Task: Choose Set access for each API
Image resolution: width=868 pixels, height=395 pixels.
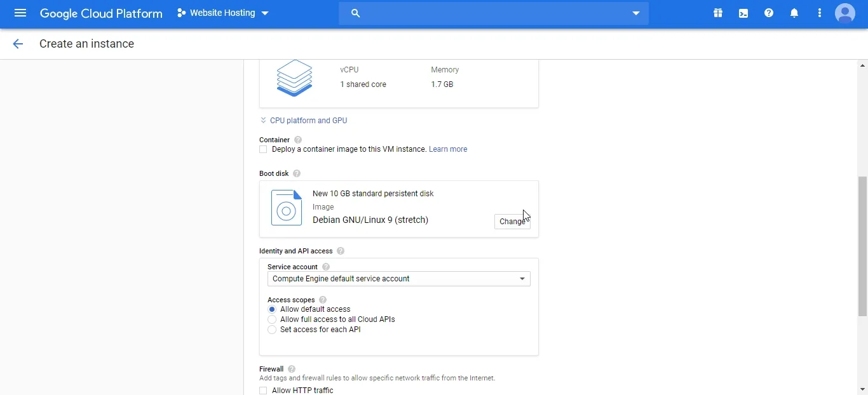Action: click(272, 330)
